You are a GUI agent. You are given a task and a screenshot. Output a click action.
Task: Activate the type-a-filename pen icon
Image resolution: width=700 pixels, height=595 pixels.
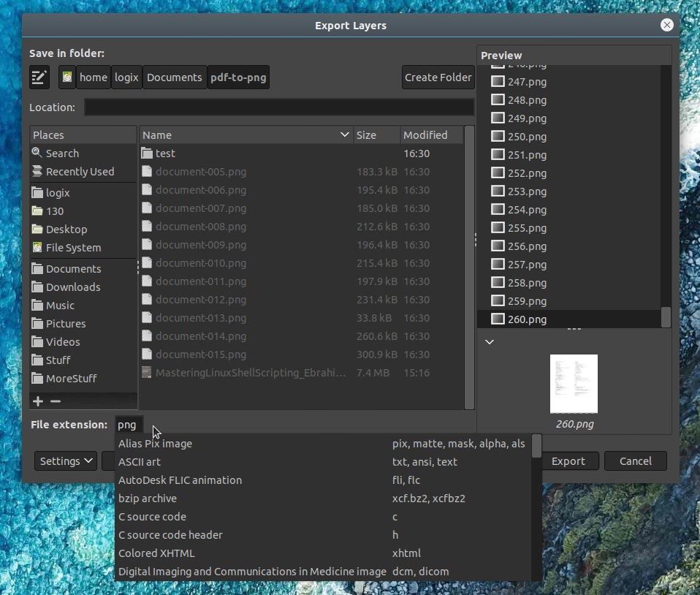point(39,77)
